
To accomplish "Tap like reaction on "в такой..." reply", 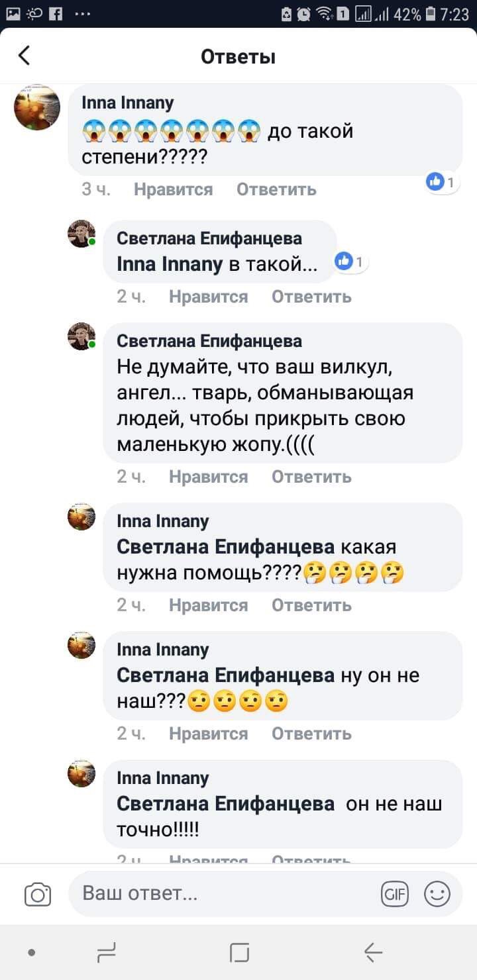I will [349, 262].
